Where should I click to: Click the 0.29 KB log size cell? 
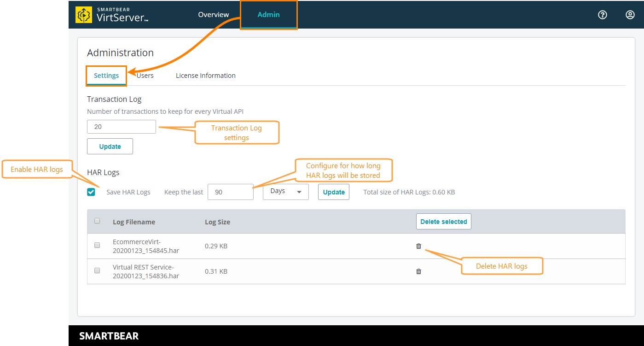[x=216, y=246]
